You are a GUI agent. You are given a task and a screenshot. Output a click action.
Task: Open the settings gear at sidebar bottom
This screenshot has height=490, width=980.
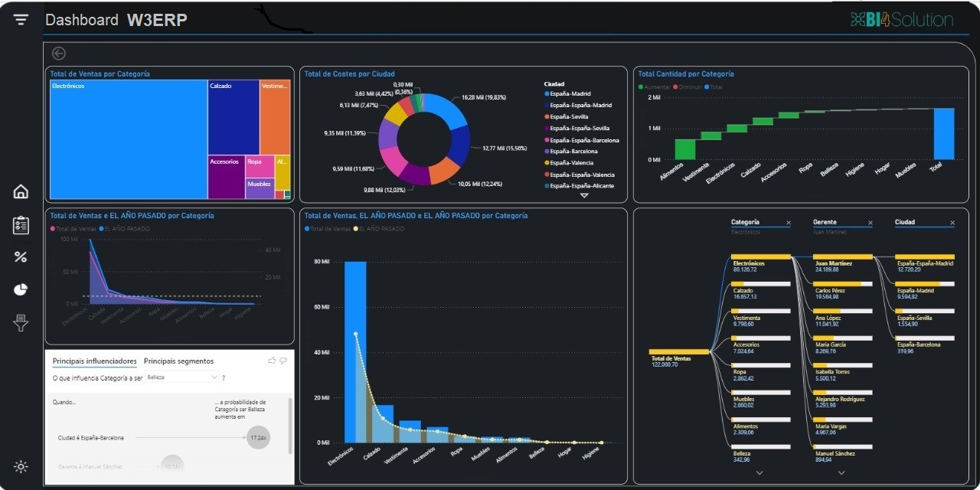tap(21, 466)
